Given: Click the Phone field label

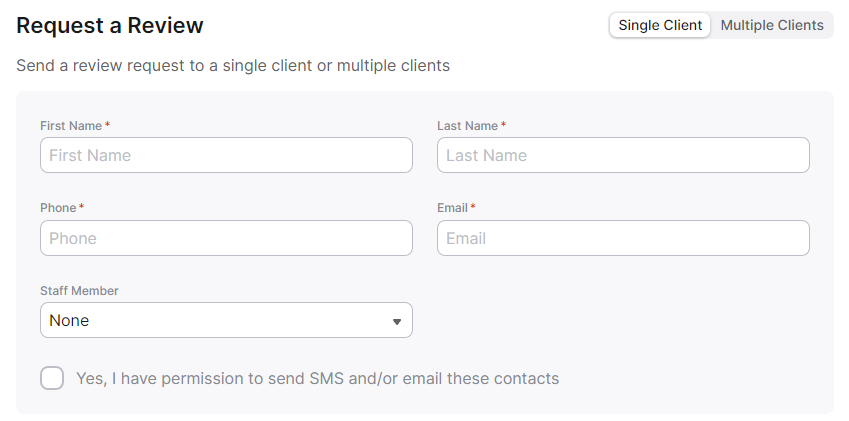Looking at the screenshot, I should click(x=58, y=208).
